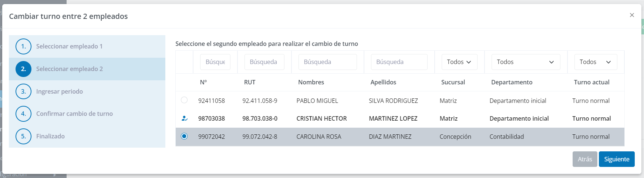The height and width of the screenshot is (178, 644).
Task: Focus the Apellidos search field
Action: coord(399,62)
